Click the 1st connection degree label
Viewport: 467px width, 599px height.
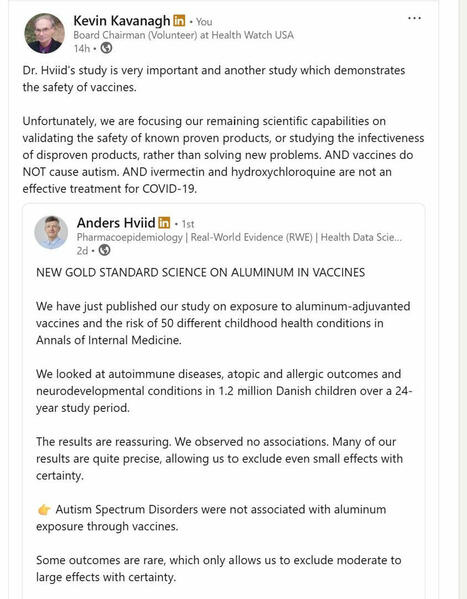188,224
